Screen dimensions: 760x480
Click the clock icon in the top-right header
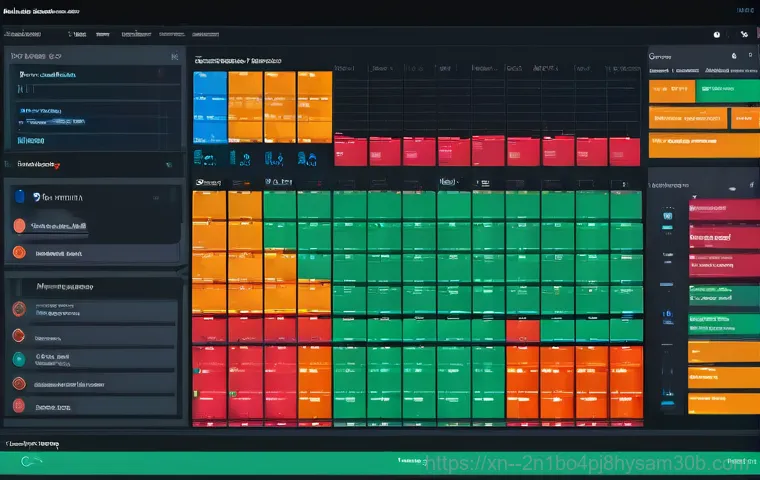[x=716, y=34]
